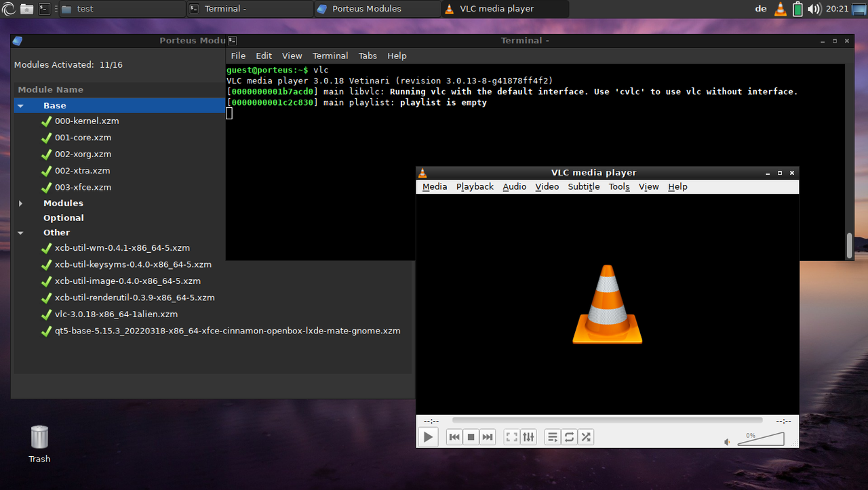Click the Terminal window title icon
The height and width of the screenshot is (490, 868).
[232, 41]
